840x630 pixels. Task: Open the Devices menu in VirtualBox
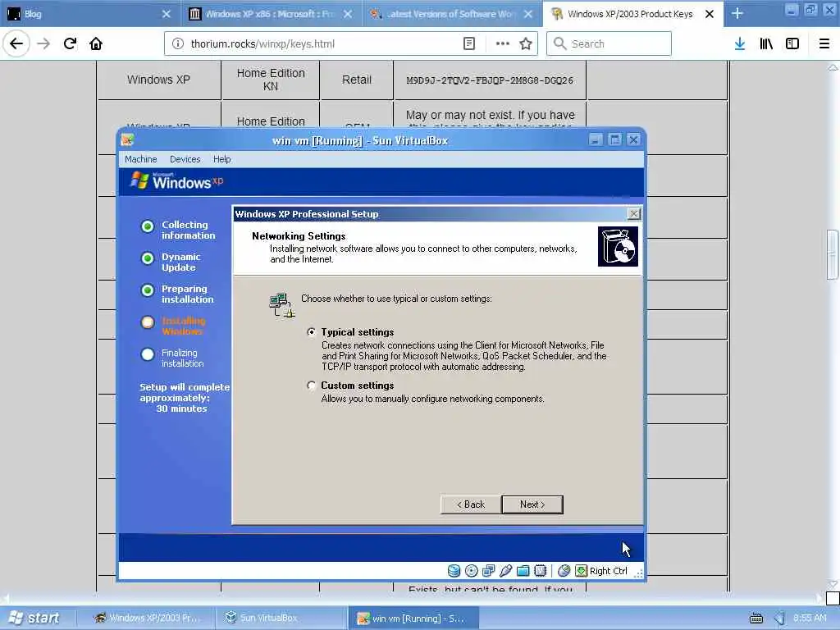(185, 159)
